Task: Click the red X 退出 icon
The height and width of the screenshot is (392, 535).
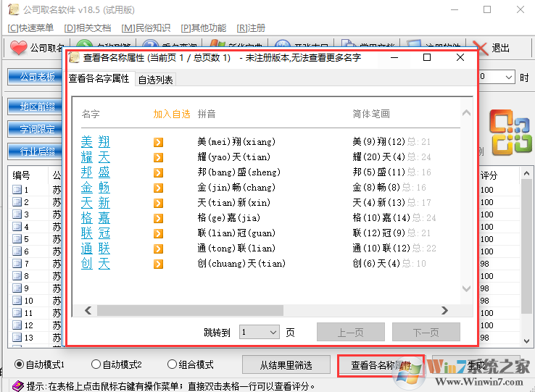Action: [481, 48]
